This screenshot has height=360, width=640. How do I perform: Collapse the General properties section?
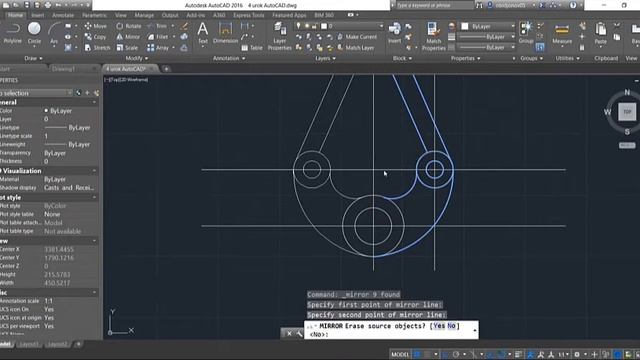(94, 102)
